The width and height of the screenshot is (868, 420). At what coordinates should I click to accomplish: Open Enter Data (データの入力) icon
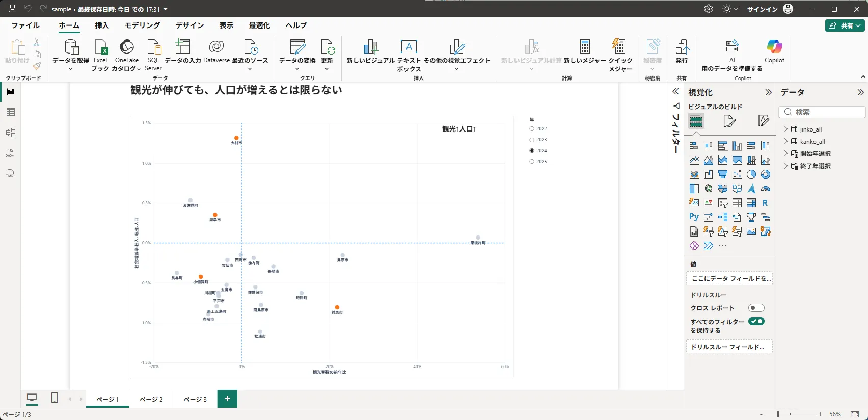point(182,47)
